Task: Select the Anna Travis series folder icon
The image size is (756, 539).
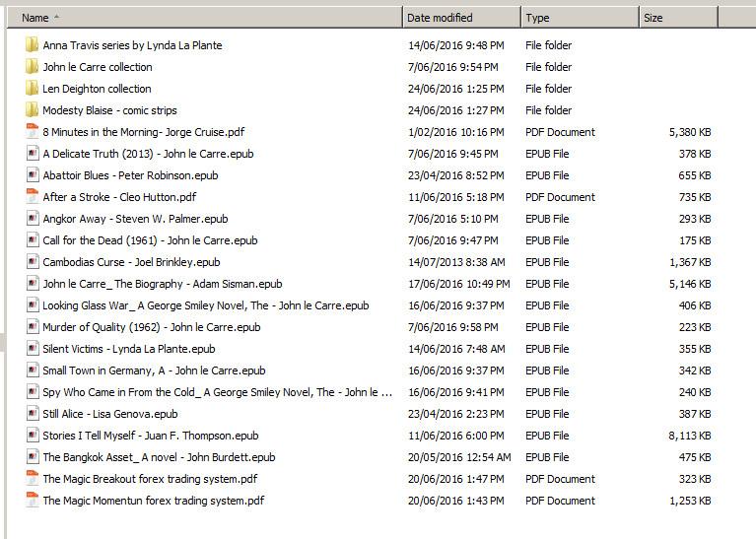Action: coord(32,45)
